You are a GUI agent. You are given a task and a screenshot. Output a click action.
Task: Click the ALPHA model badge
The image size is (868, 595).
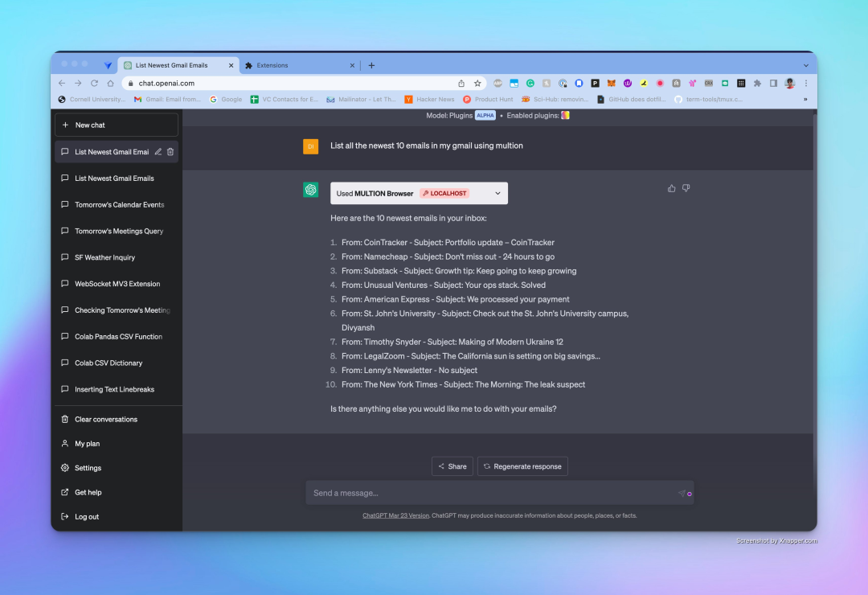point(485,115)
